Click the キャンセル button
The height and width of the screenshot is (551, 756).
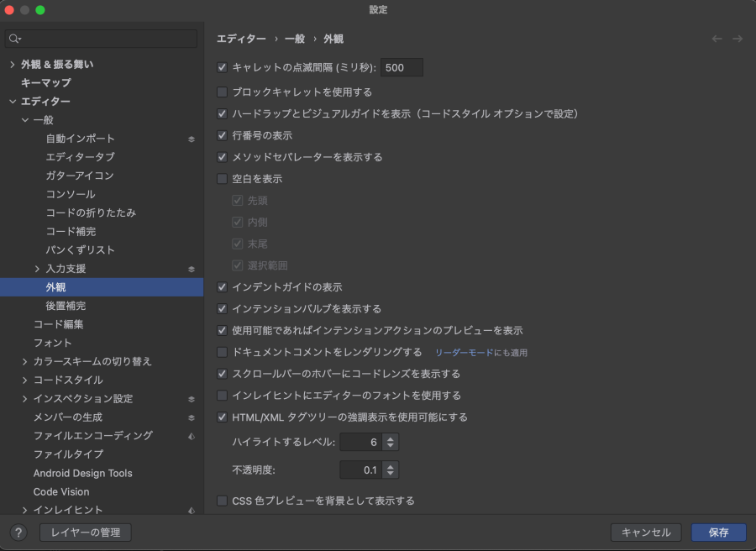[x=646, y=533]
